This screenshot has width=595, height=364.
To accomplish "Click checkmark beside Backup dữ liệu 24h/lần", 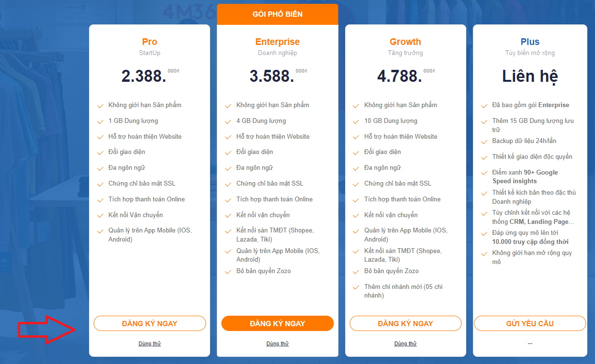I will tap(484, 142).
